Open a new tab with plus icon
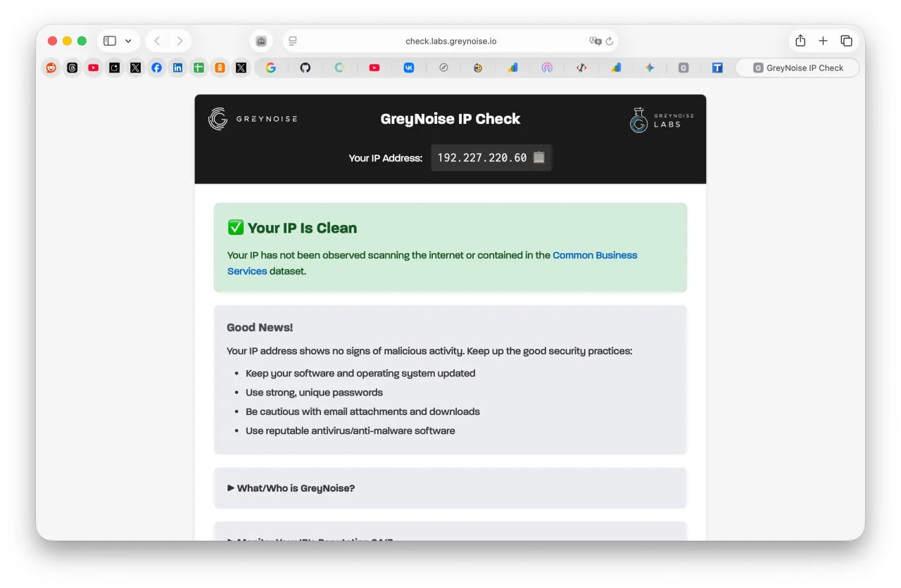This screenshot has width=901, height=588. pos(823,41)
